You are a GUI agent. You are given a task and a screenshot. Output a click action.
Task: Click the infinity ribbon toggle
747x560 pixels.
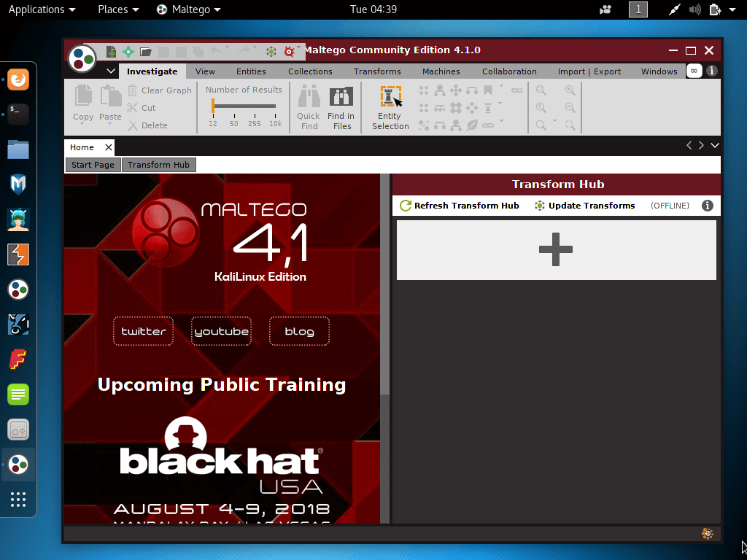click(x=694, y=71)
